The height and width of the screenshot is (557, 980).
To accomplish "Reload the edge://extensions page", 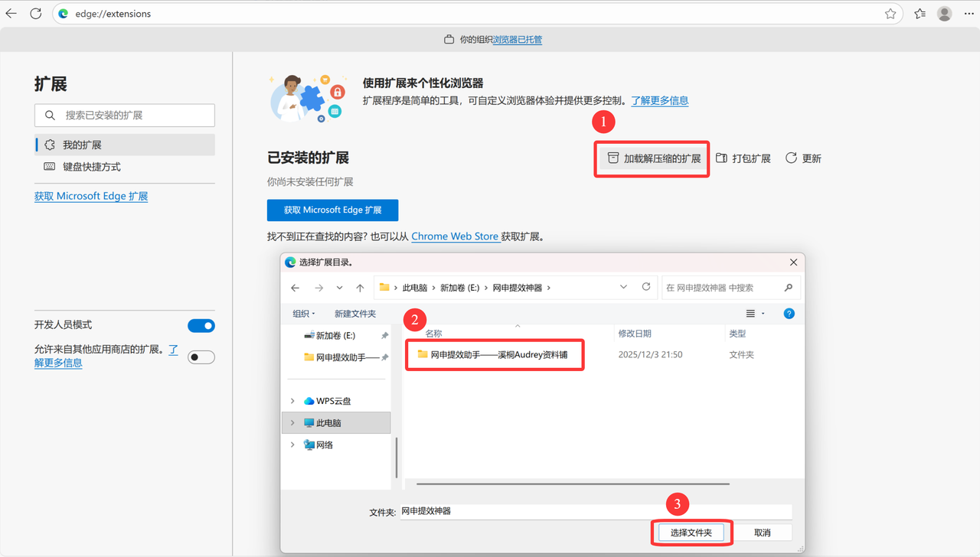I will [35, 13].
